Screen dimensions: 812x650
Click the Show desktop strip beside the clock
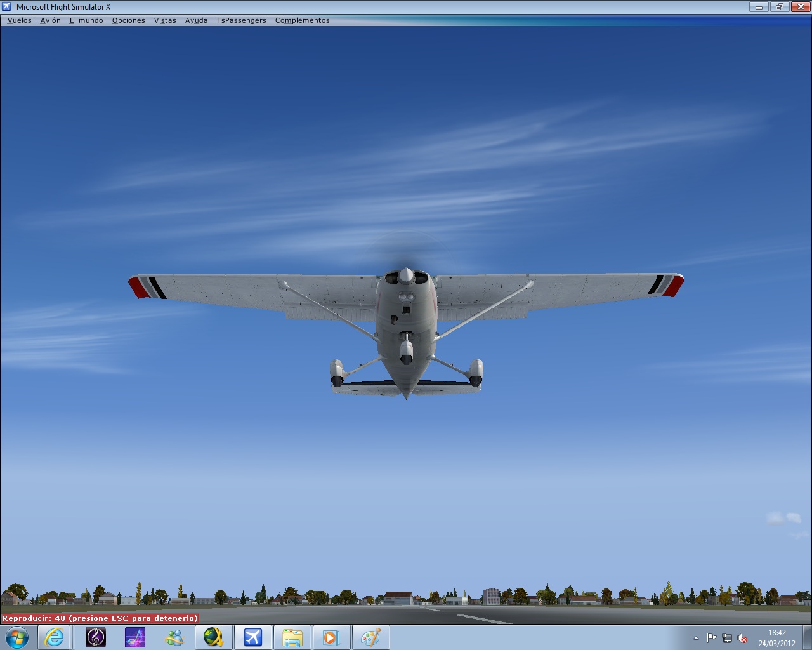(x=807, y=637)
